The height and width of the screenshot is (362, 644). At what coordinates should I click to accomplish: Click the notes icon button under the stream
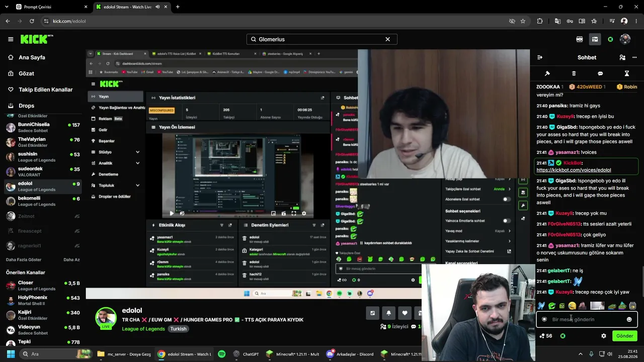(372, 313)
